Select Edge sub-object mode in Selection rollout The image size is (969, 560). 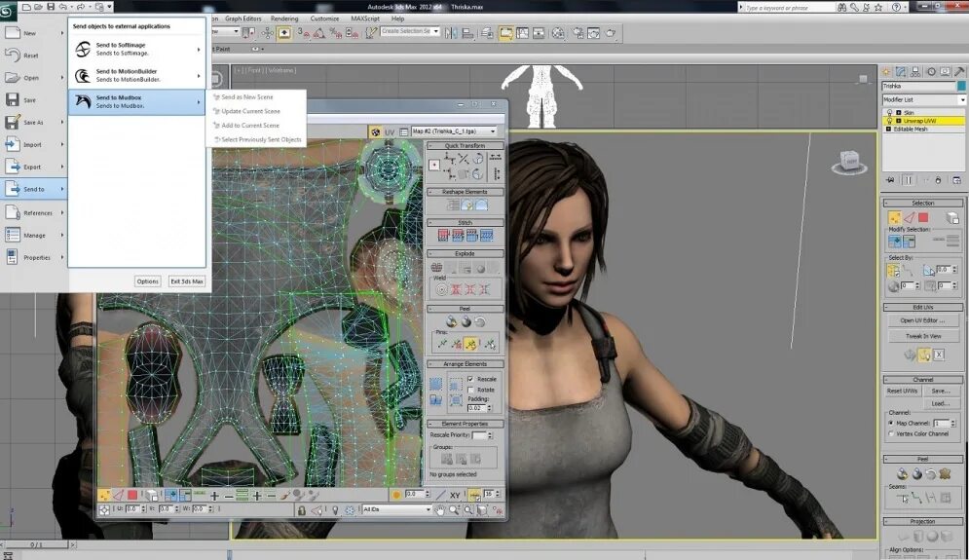pos(909,217)
